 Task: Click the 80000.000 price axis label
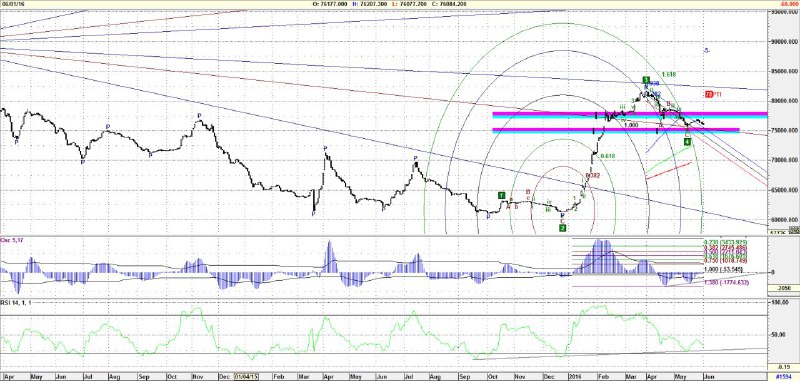[x=784, y=100]
